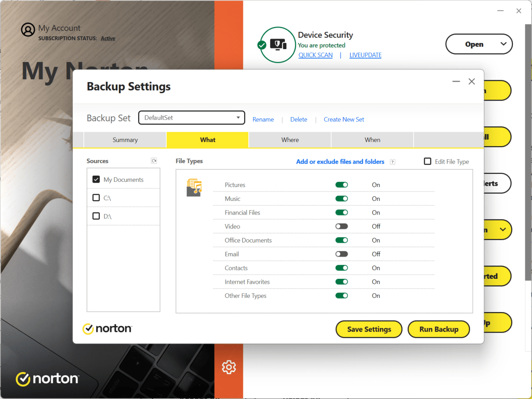Image resolution: width=532 pixels, height=399 pixels.
Task: Click the Financial Files label
Action: point(243,212)
